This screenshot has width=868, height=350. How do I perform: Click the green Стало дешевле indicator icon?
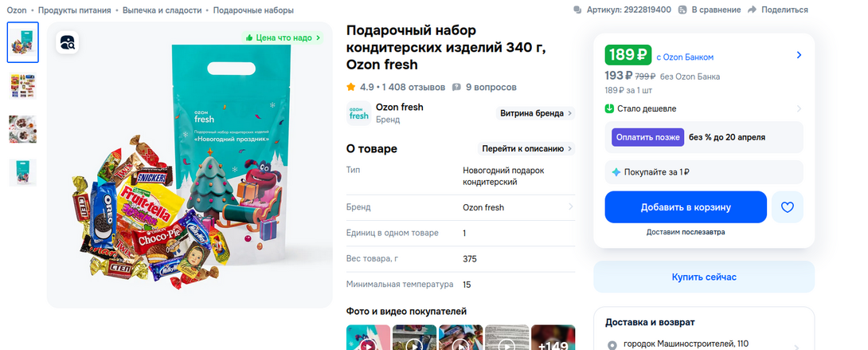tap(609, 108)
